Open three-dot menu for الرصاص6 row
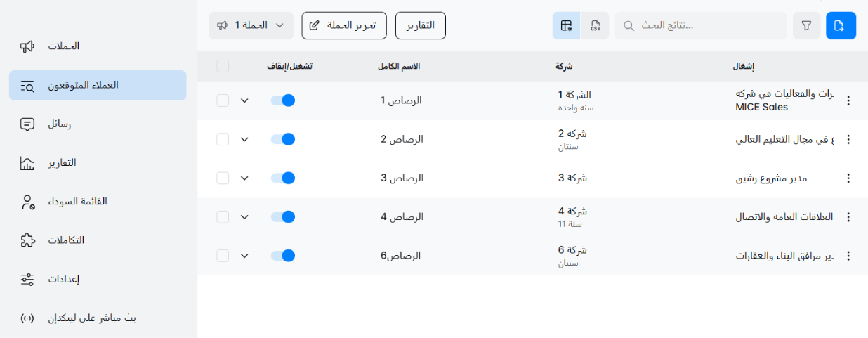868x338 pixels. coord(848,256)
